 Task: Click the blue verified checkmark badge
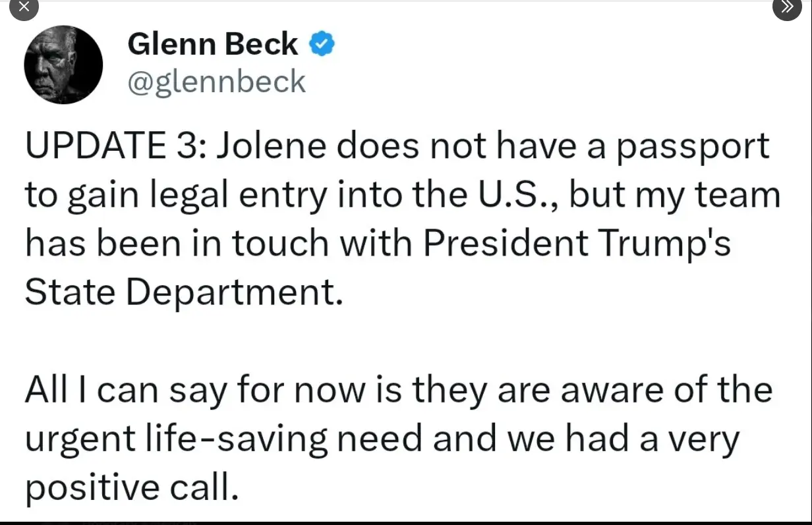(322, 45)
